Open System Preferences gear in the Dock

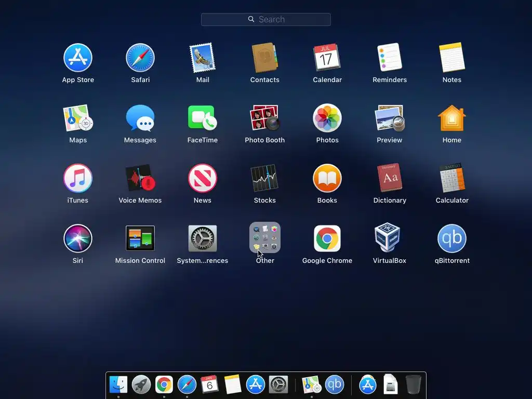tap(278, 384)
